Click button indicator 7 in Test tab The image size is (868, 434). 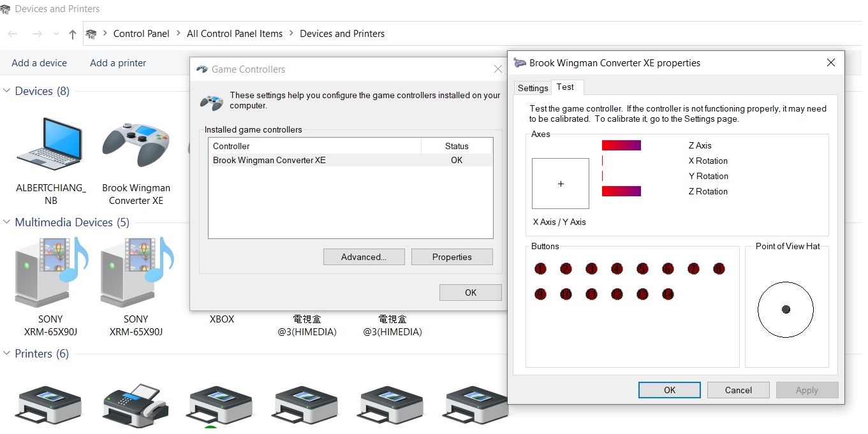[694, 269]
